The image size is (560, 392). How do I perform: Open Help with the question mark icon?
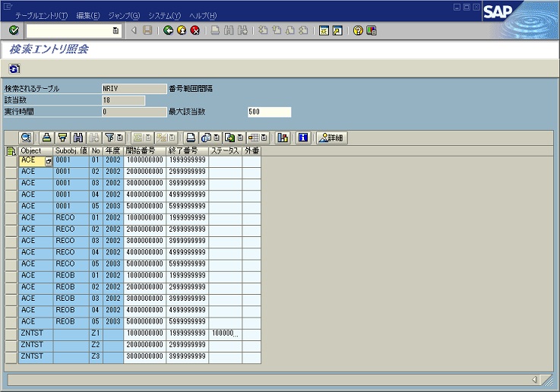[x=357, y=30]
